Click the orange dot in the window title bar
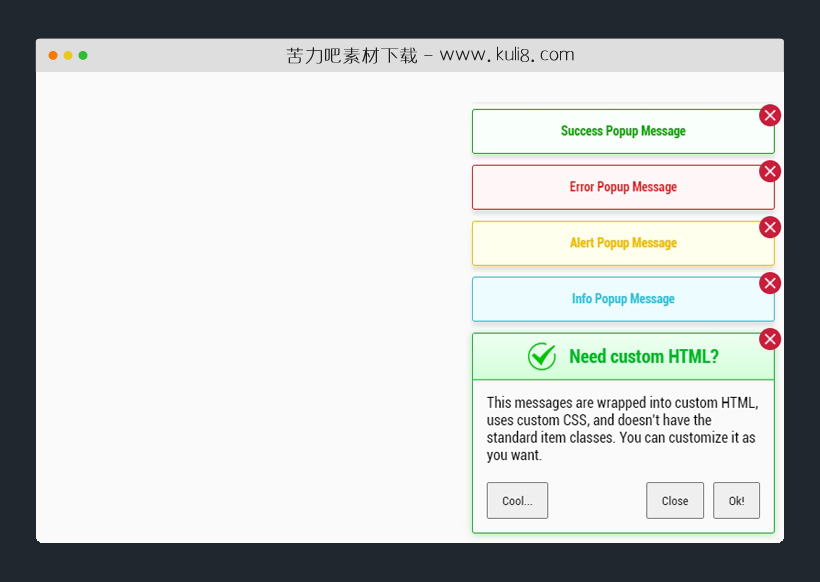The image size is (820, 582). pyautogui.click(x=53, y=56)
